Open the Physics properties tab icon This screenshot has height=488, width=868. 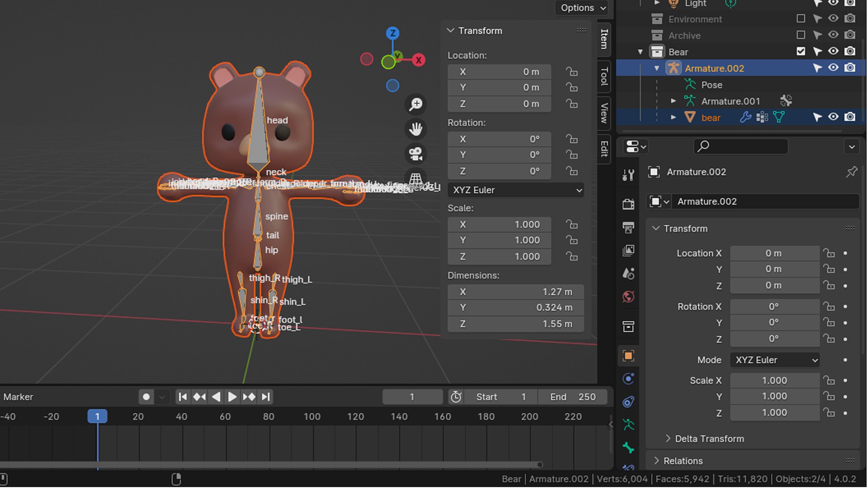pos(628,379)
